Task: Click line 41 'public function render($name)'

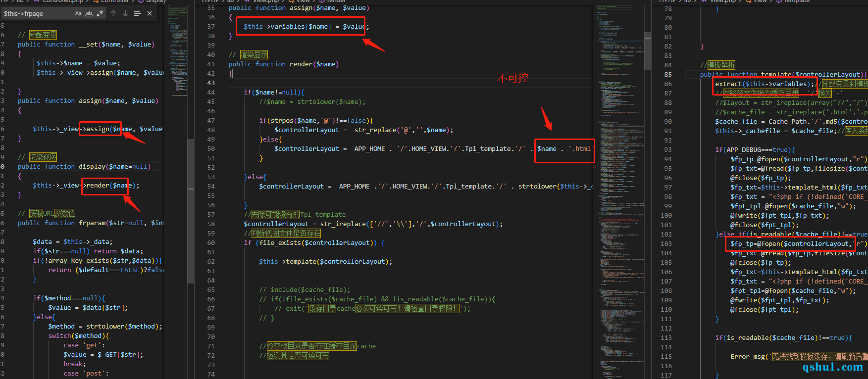Action: pos(284,64)
